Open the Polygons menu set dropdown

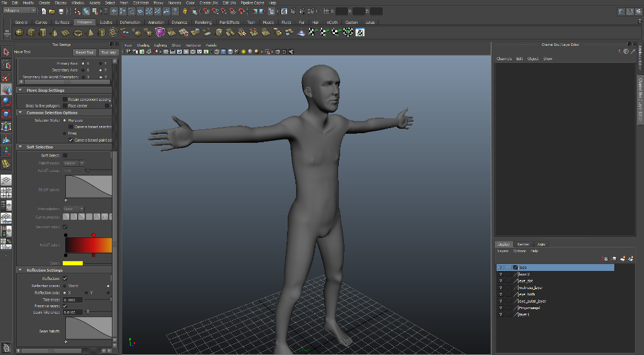[x=19, y=11]
